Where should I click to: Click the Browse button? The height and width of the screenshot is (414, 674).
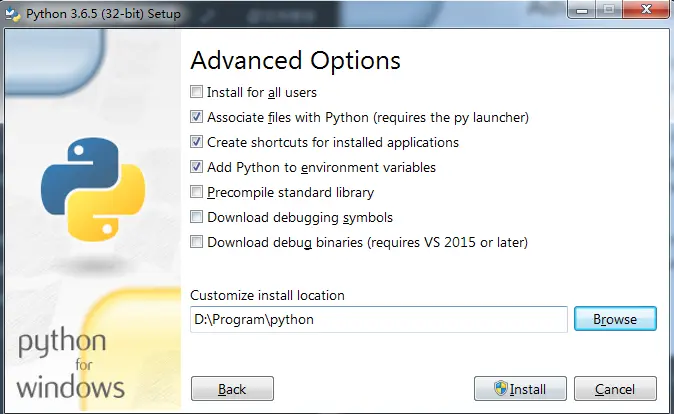tap(615, 319)
